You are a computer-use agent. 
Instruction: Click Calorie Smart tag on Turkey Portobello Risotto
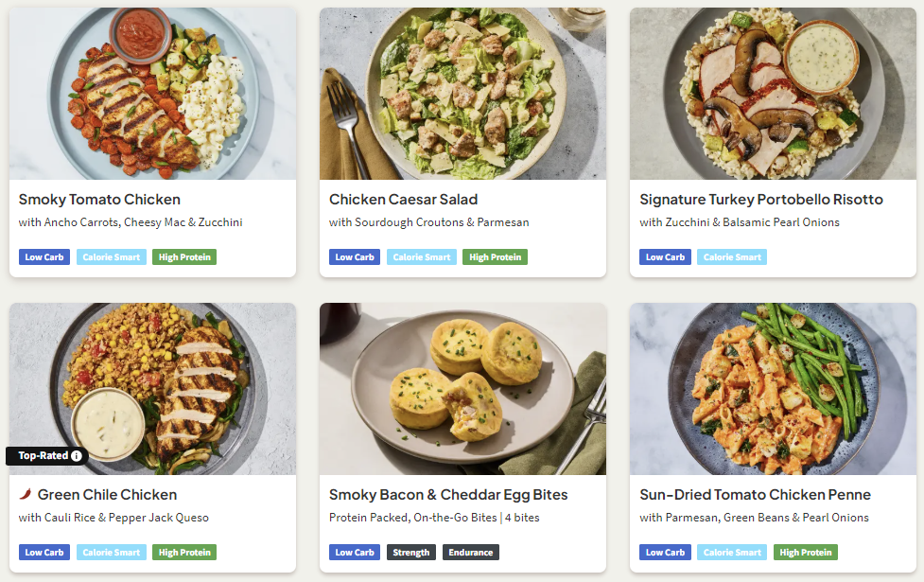(x=732, y=257)
